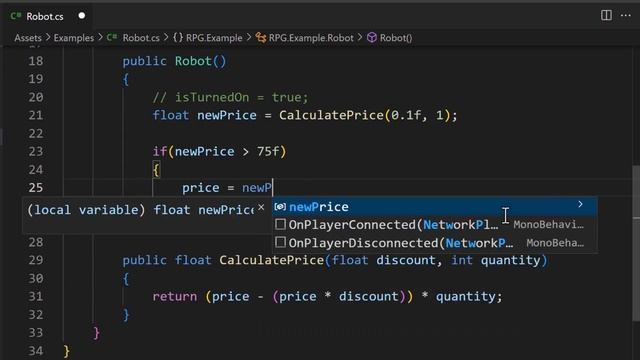
Task: Open RPG.Example namespace breadcrumb
Action: tap(214, 38)
